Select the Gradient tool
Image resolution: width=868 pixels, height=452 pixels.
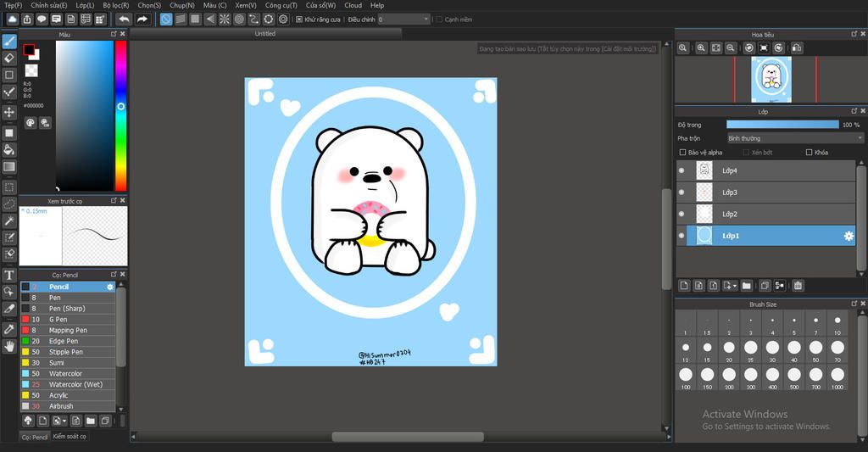[9, 166]
